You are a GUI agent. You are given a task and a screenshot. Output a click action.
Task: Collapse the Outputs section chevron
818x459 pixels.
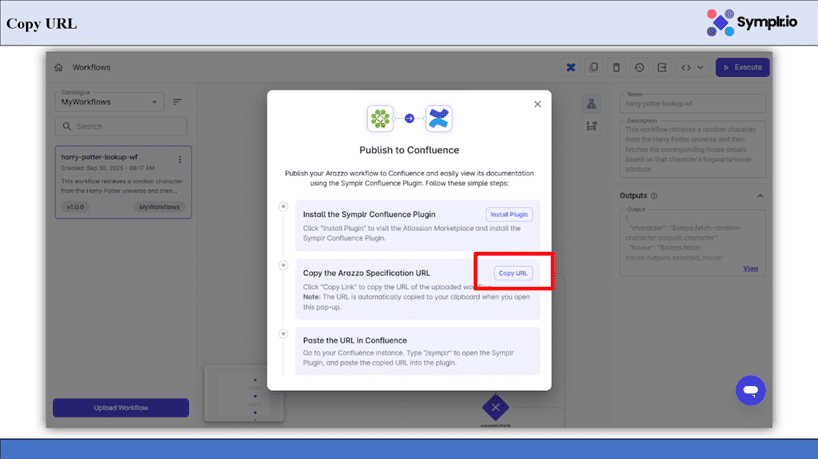(760, 196)
